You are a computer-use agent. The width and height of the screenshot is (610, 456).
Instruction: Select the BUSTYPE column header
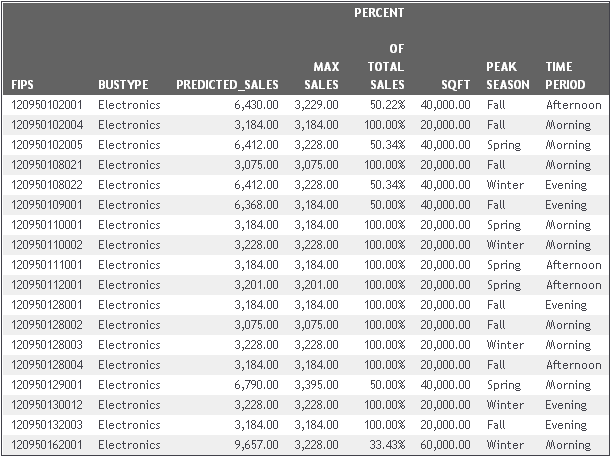[123, 84]
